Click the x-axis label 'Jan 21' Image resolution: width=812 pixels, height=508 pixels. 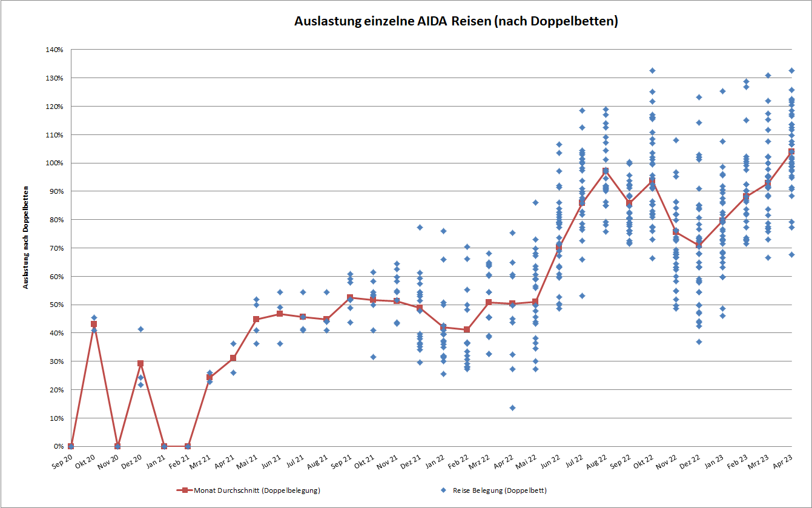[155, 461]
